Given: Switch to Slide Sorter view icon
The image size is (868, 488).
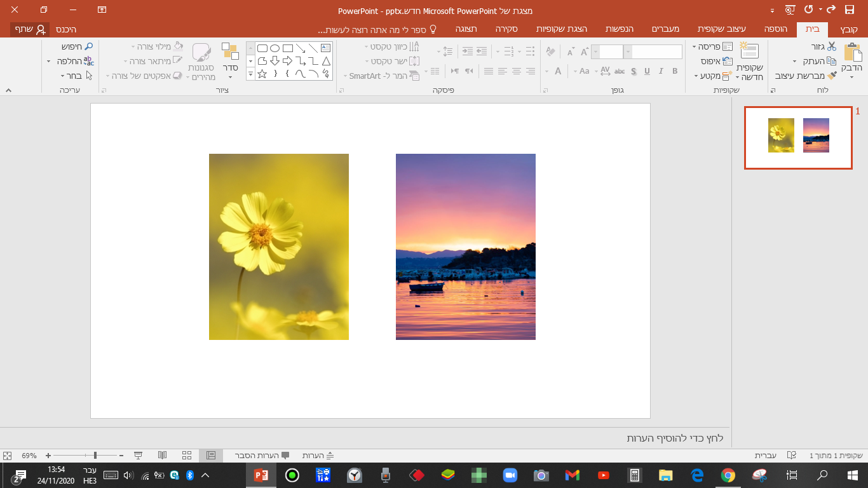Looking at the screenshot, I should click(x=187, y=456).
